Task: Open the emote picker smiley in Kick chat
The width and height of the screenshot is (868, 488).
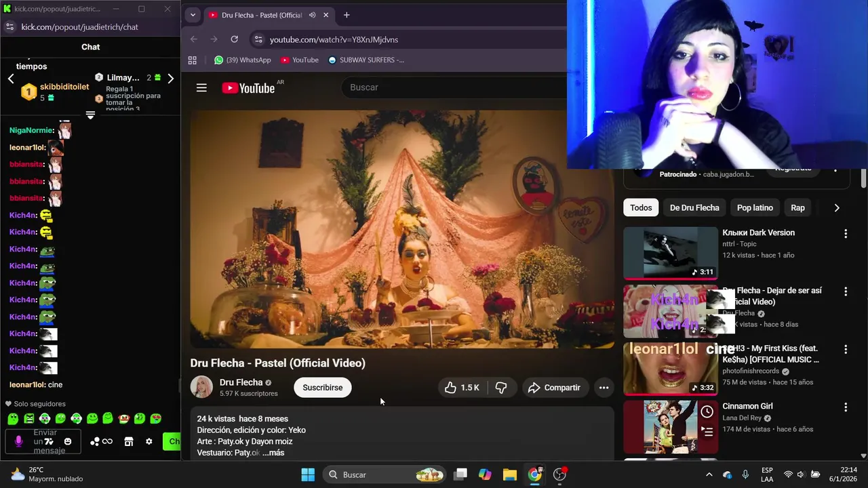Action: tap(68, 441)
